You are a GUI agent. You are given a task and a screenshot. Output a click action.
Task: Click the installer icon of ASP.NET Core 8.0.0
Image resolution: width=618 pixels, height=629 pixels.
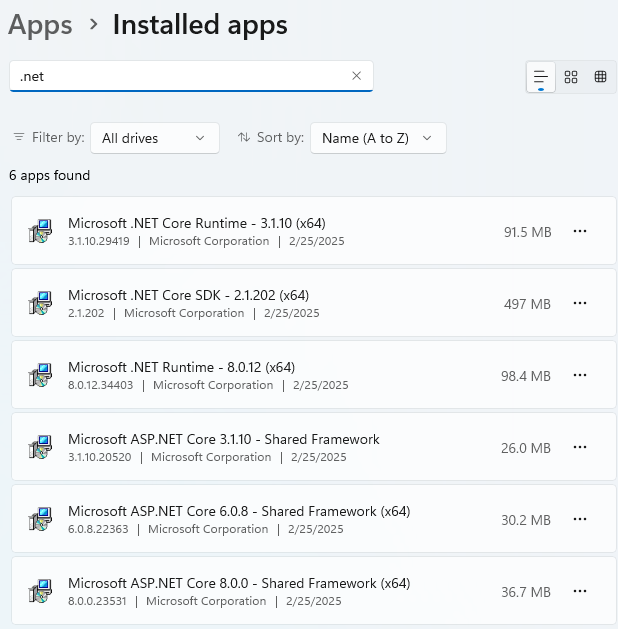coord(40,591)
